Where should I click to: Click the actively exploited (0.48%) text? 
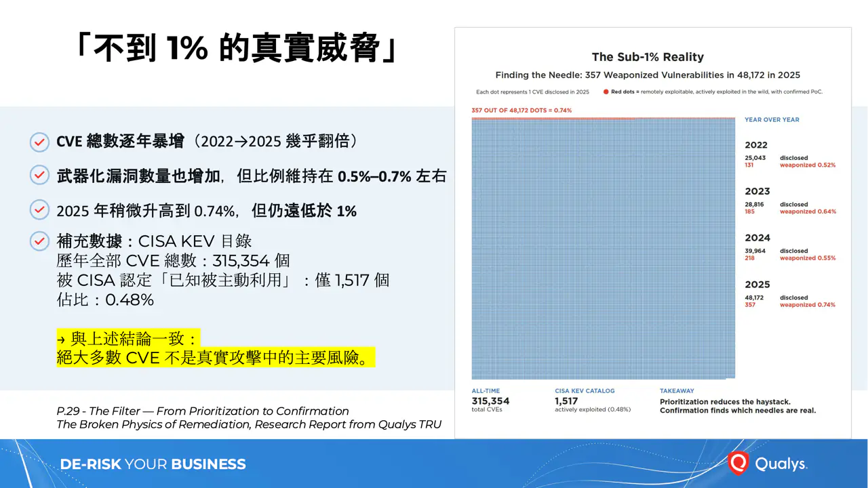[x=593, y=410]
